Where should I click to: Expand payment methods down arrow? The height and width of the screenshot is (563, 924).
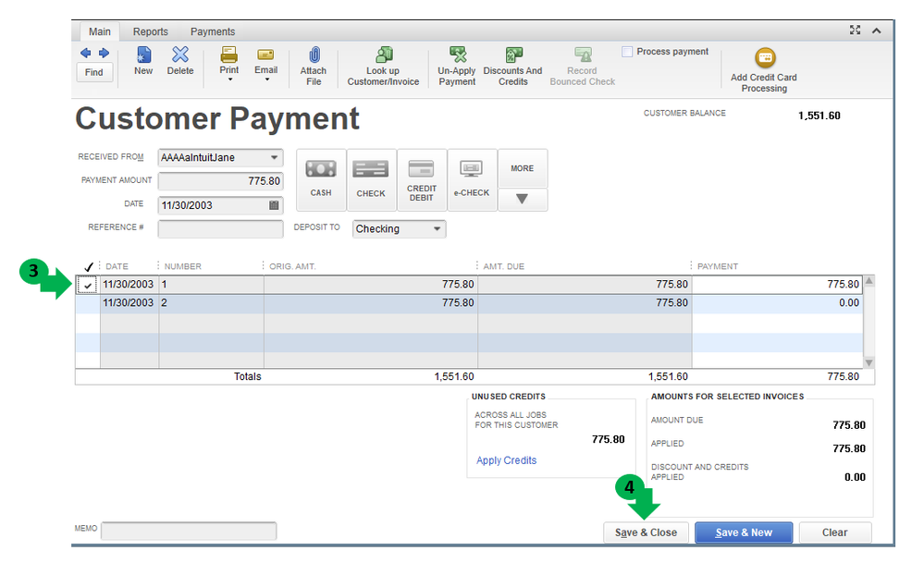point(522,199)
